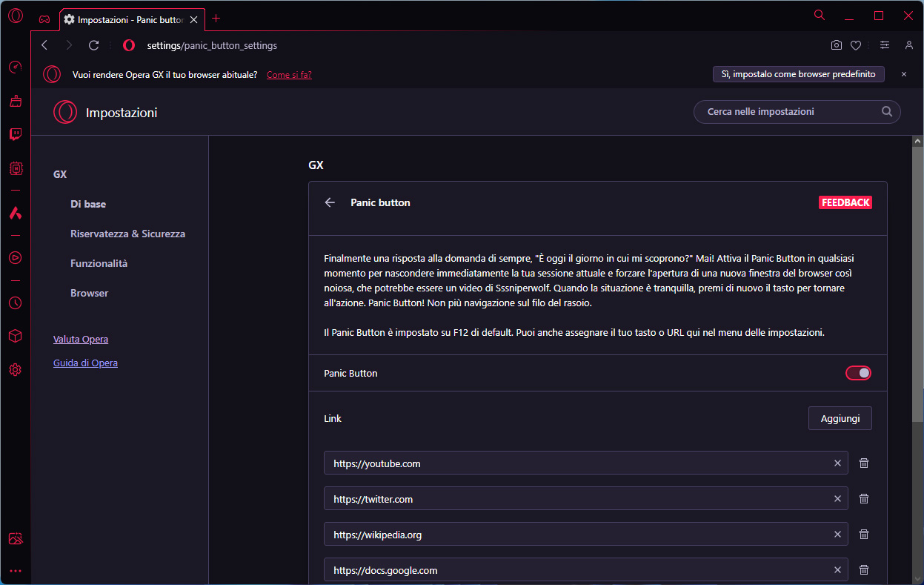Set Opera GX as default browser button
Viewport: 924px width, 585px height.
click(x=798, y=74)
